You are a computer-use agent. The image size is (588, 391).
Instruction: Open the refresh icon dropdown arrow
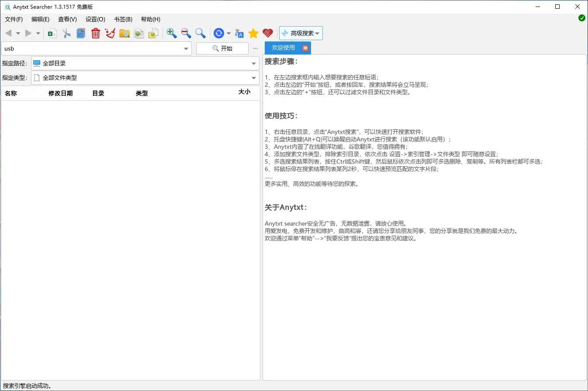[228, 33]
